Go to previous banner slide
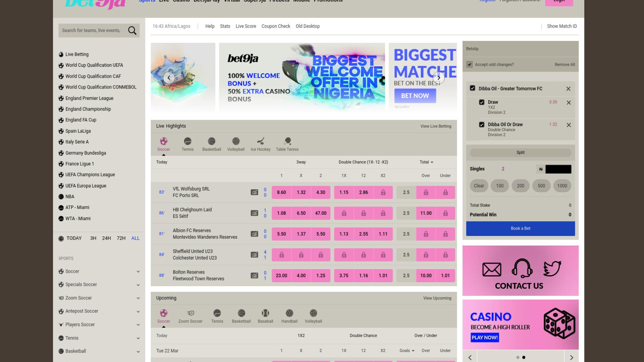Viewport: 644px width, 362px height. [x=169, y=78]
